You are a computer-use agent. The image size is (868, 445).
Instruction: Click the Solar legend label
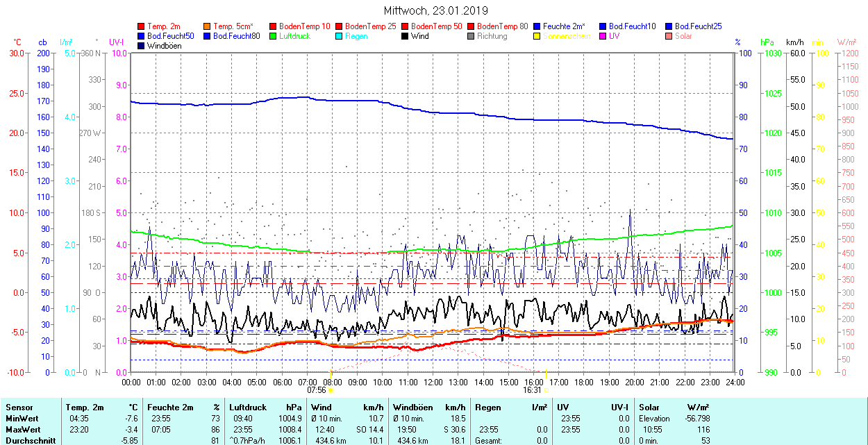[x=683, y=36]
